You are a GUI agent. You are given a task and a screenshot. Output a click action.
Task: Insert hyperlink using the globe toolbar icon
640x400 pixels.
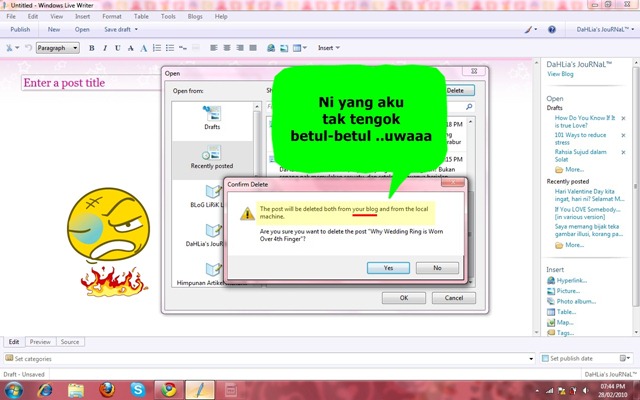pyautogui.click(x=271, y=48)
